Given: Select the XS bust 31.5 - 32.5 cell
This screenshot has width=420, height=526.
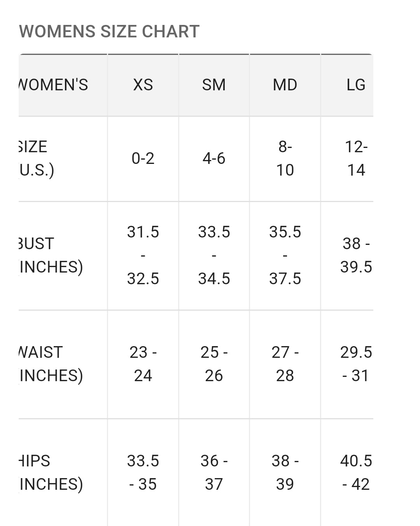Looking at the screenshot, I should (x=143, y=256).
